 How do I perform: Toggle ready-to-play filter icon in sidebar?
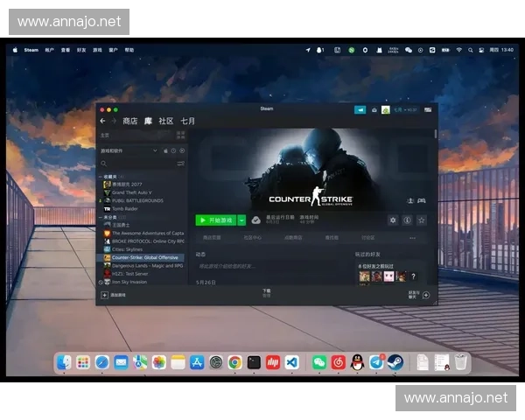[x=182, y=150]
